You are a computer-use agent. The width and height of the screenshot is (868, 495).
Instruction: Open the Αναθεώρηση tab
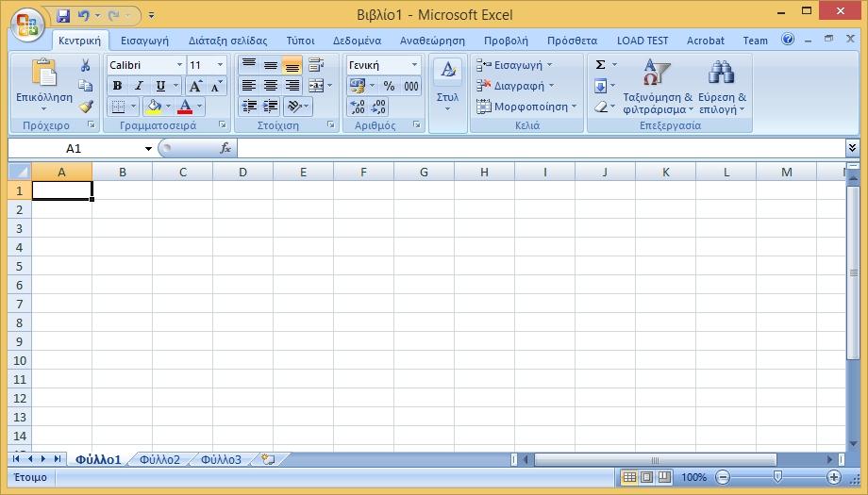[432, 41]
